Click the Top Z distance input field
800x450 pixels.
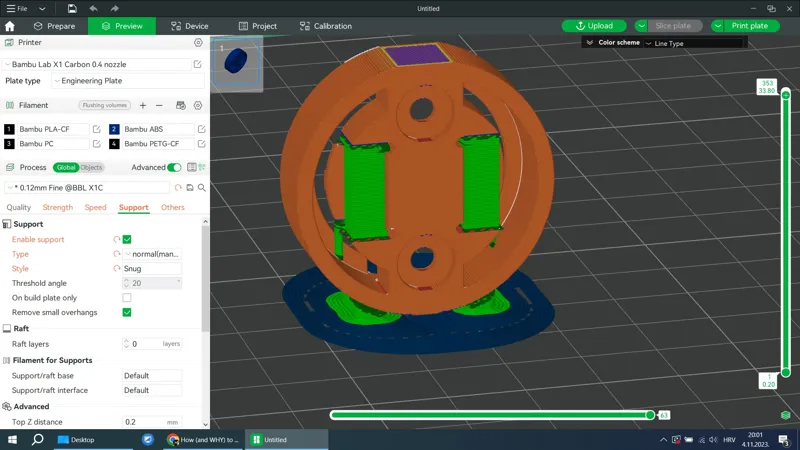pos(152,422)
